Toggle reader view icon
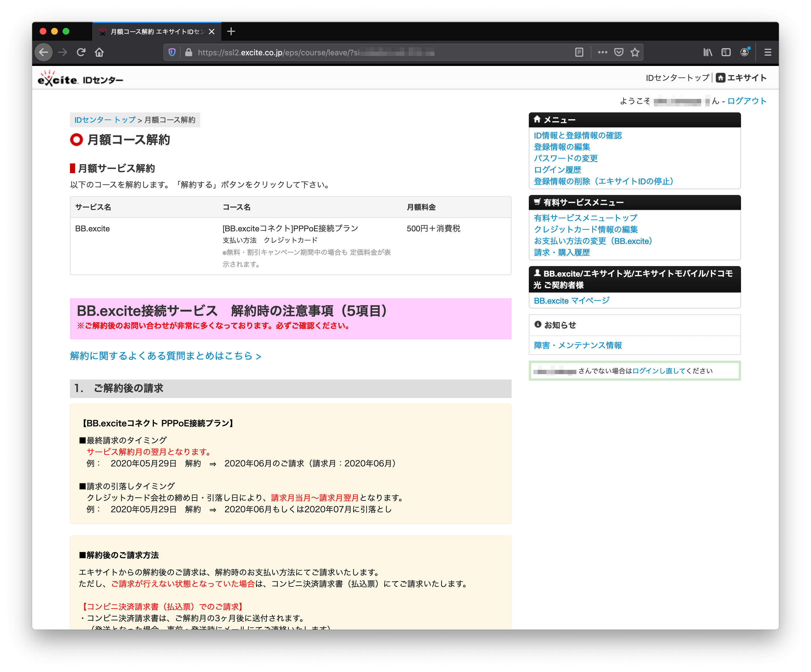811x672 pixels. click(x=579, y=52)
